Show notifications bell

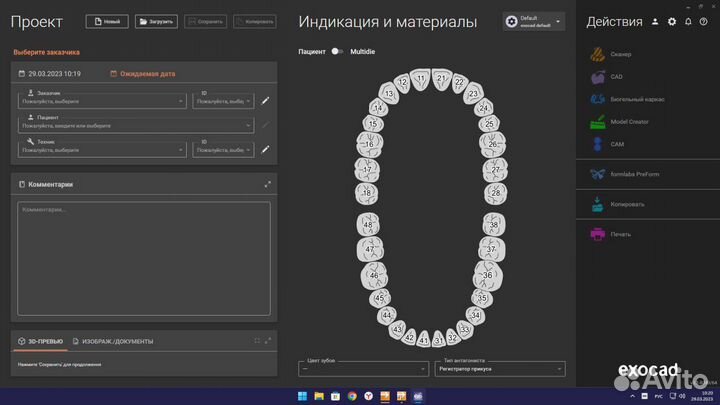pyautogui.click(x=688, y=22)
